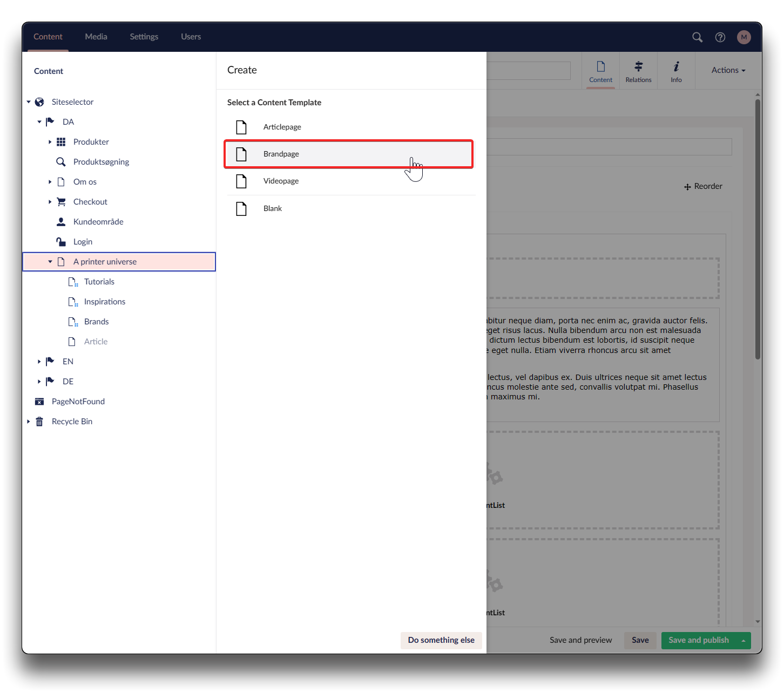Open the help question mark icon
784x693 pixels.
click(720, 37)
